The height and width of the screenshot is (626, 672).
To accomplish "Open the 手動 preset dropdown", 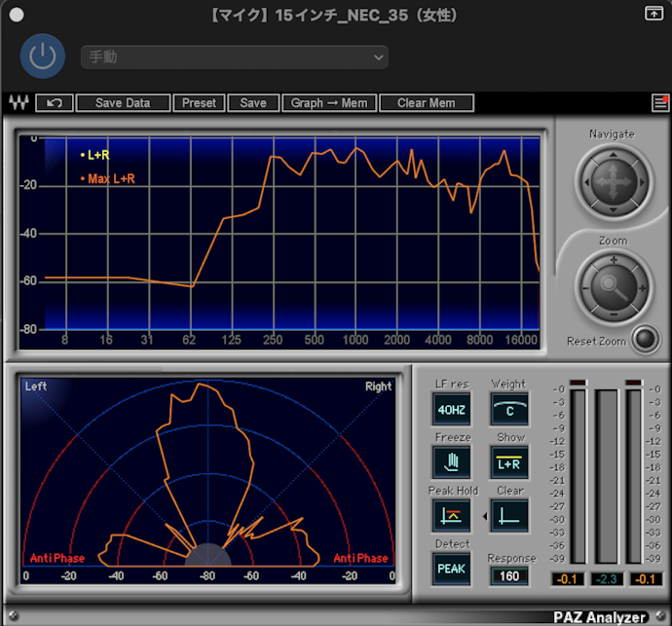I will [x=235, y=57].
